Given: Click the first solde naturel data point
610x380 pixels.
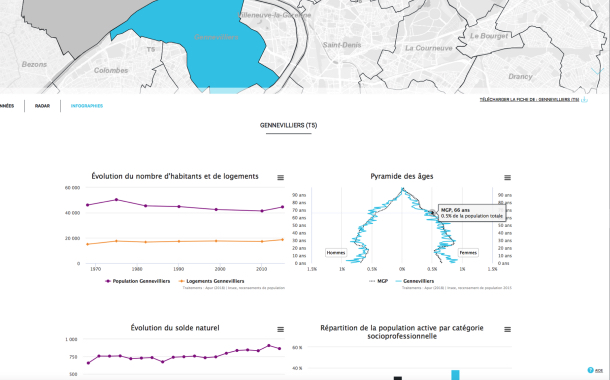Looking at the screenshot, I should 88,363.
